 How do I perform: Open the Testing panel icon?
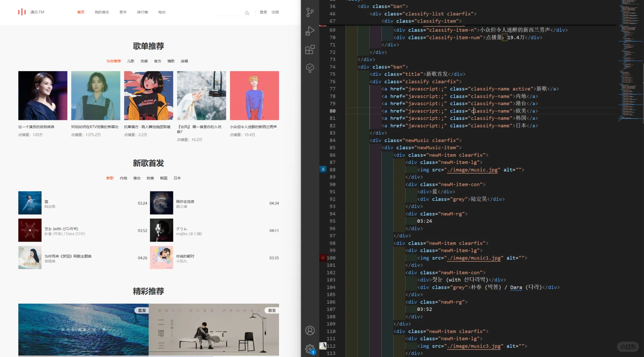(310, 68)
